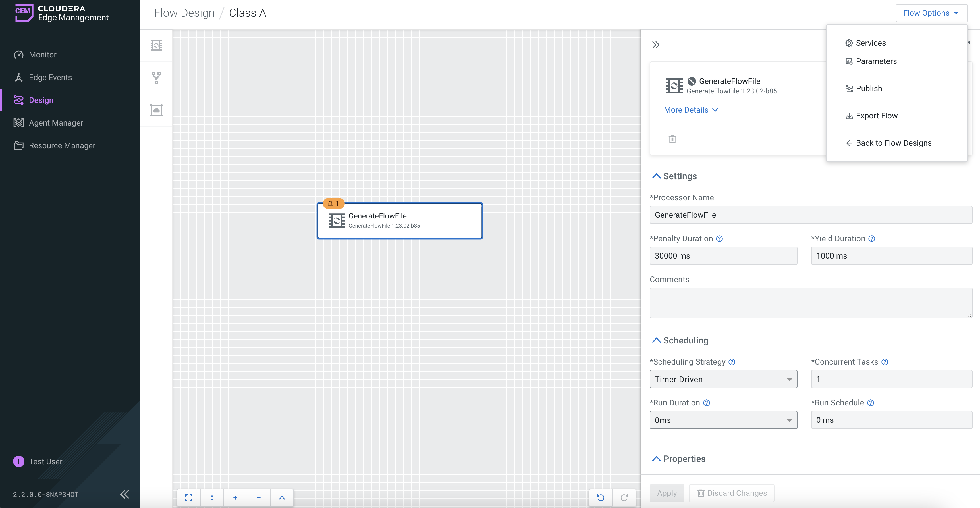Zoom in on the canvas with plus
980x508 pixels.
point(235,498)
